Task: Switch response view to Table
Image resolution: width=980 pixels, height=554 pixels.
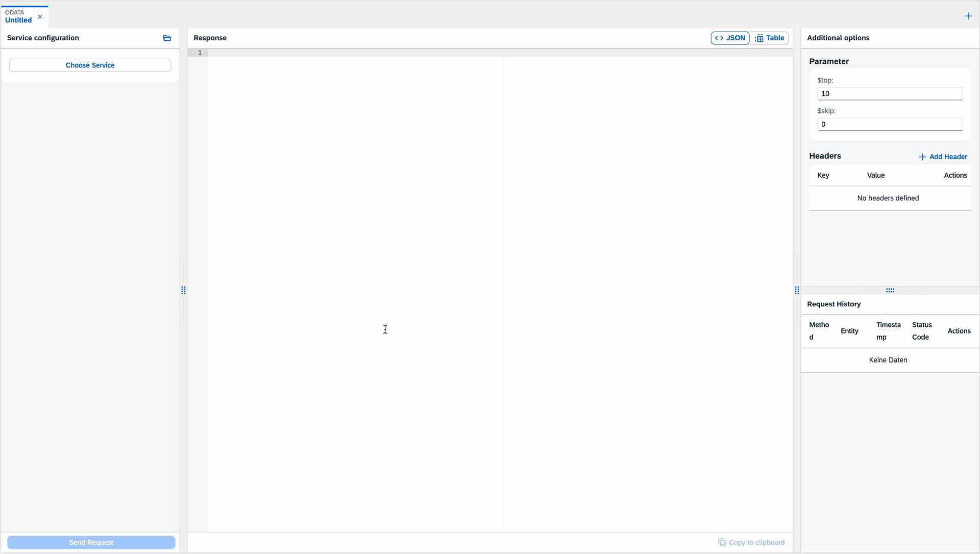Action: (769, 38)
